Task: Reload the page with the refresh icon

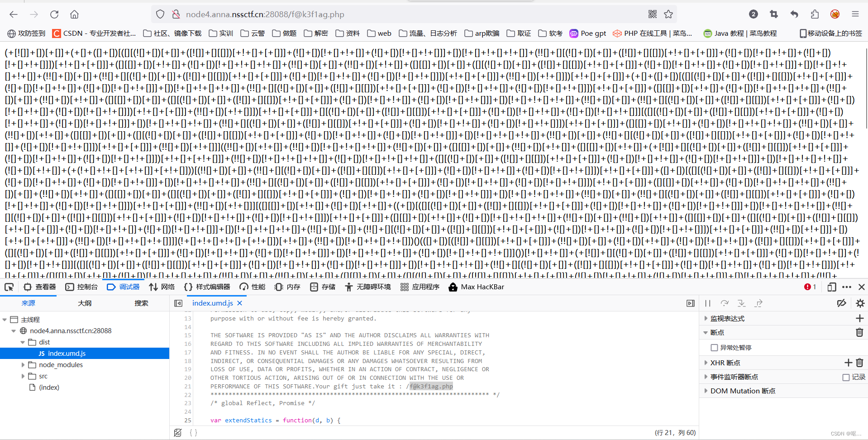Action: click(x=54, y=14)
